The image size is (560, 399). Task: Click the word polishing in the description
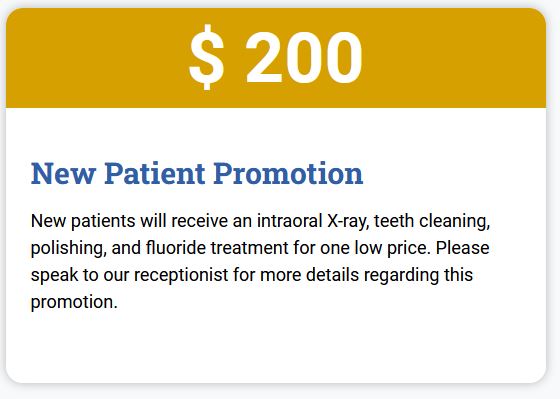point(69,248)
